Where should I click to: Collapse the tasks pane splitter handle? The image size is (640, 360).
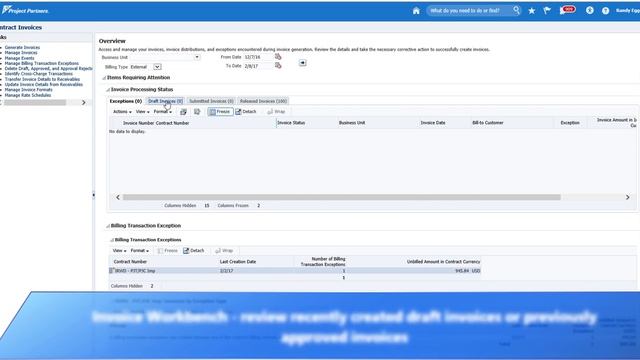pos(93,195)
